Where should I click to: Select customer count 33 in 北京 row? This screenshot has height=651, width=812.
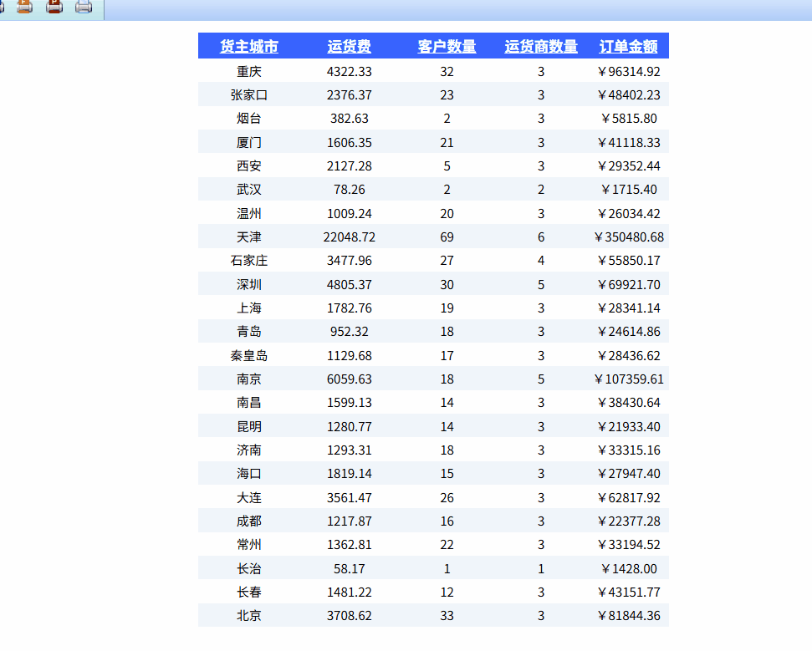pyautogui.click(x=447, y=616)
